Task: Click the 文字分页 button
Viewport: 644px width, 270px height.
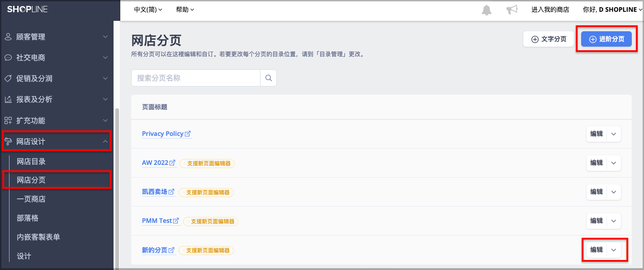Action: click(x=549, y=39)
